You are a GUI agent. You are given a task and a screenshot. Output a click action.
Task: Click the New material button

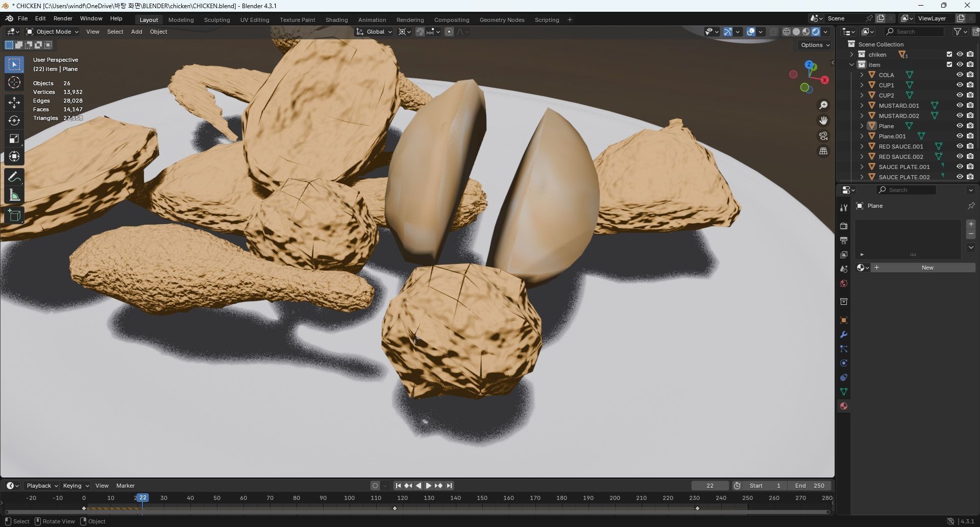[x=927, y=268]
